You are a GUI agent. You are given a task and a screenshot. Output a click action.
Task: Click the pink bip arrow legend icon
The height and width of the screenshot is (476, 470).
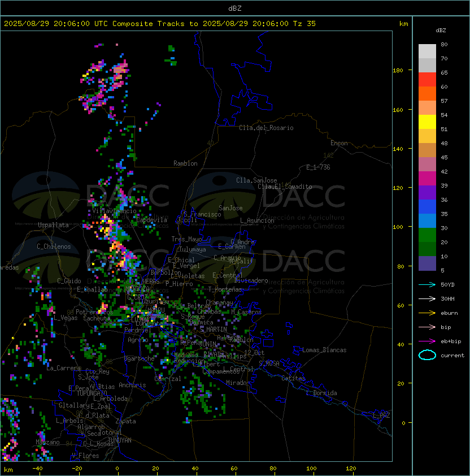tap(427, 327)
